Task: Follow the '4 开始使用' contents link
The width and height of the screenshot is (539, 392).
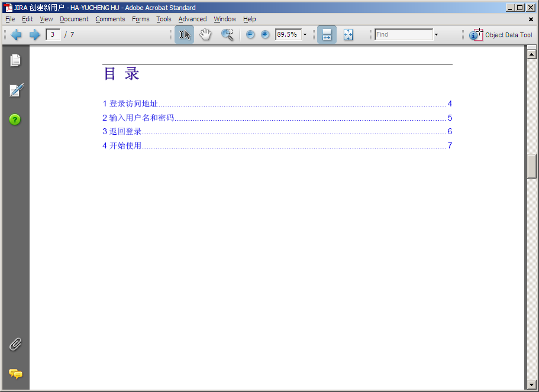Action: [x=122, y=146]
